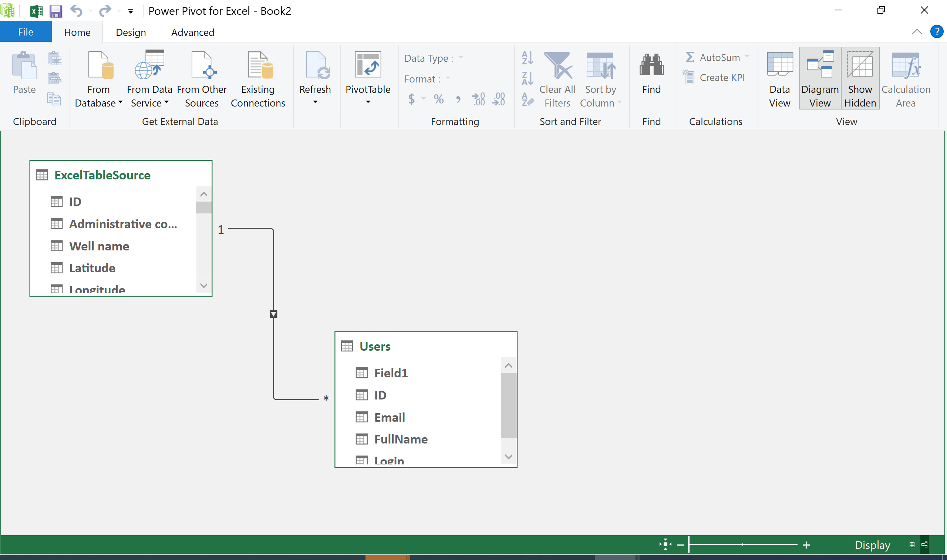This screenshot has width=947, height=560.
Task: Collapse the ribbon
Action: tap(917, 32)
